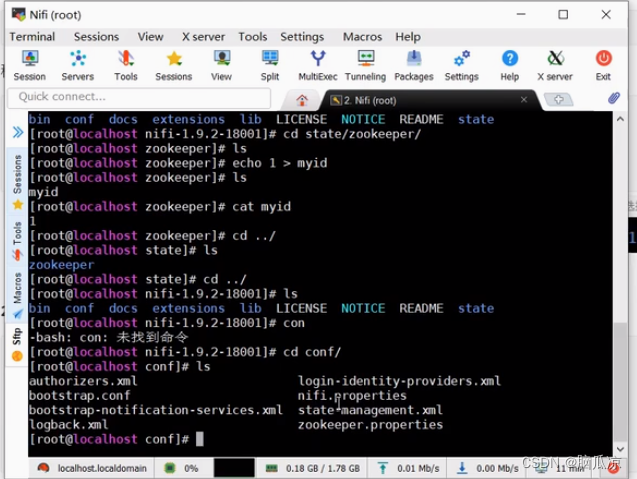Click the Tools toolbar icon

(126, 65)
